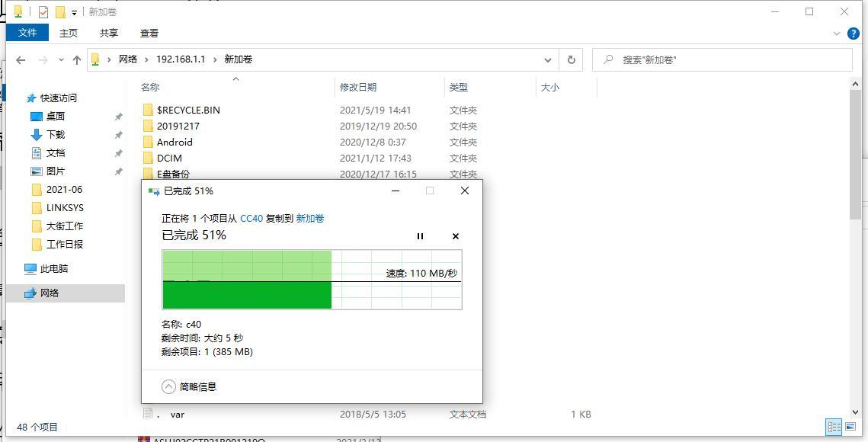Sort by 类型 column header
The height and width of the screenshot is (442, 868).
(x=458, y=87)
